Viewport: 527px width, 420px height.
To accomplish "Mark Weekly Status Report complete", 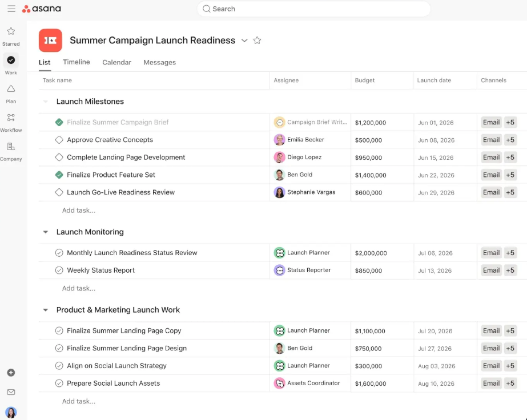I will tap(59, 270).
